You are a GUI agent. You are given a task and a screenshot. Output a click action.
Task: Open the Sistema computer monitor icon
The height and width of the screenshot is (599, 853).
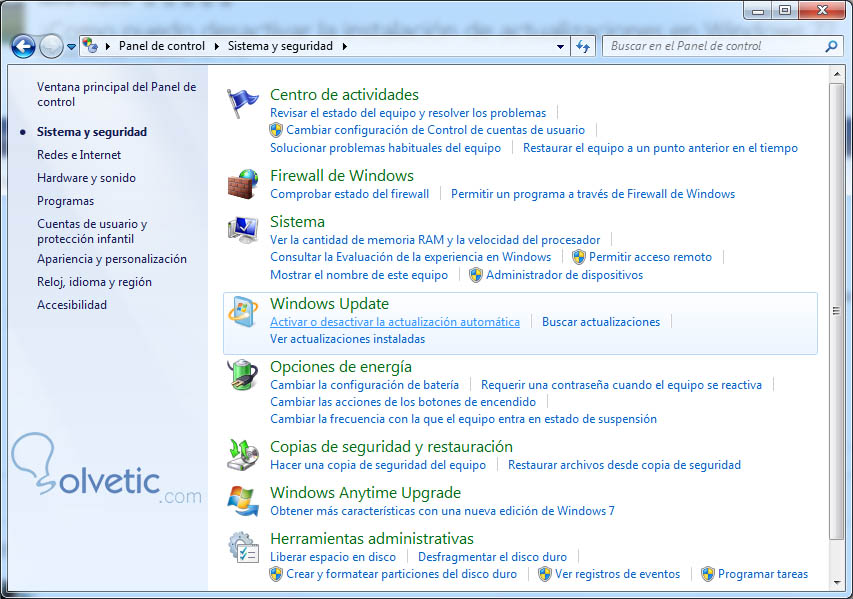click(x=243, y=230)
